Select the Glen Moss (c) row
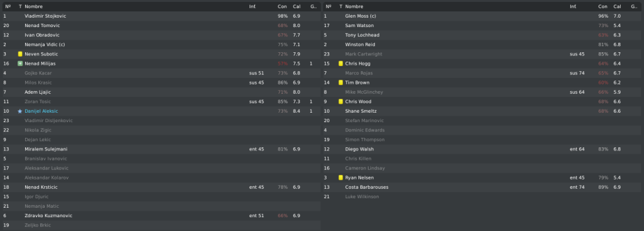The image size is (644, 231). 483,16
